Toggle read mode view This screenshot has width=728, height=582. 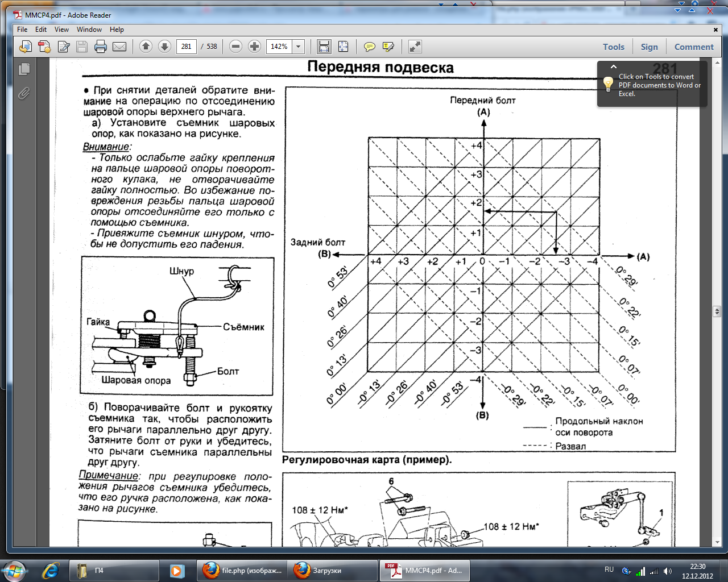(415, 47)
